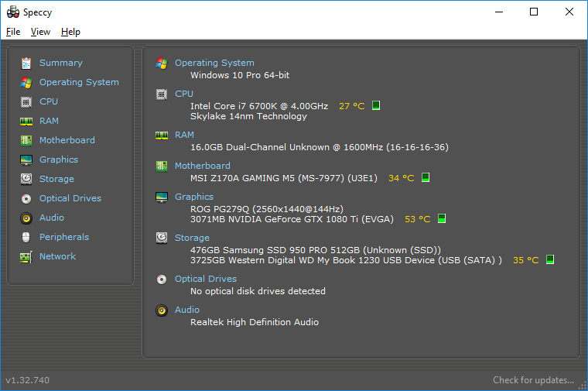This screenshot has height=391, width=588.
Task: Click the Skylake 14nm Technology line
Action: click(248, 116)
